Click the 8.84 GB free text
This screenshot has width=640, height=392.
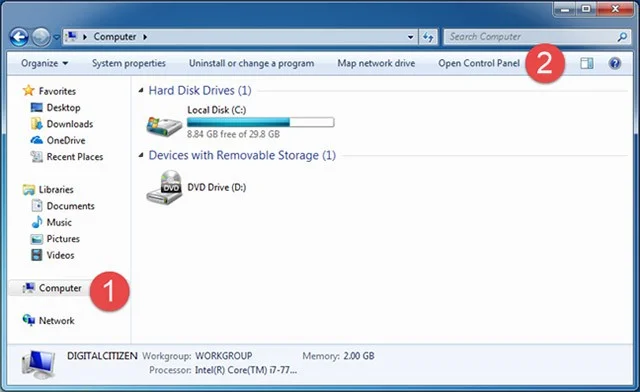pos(233,134)
